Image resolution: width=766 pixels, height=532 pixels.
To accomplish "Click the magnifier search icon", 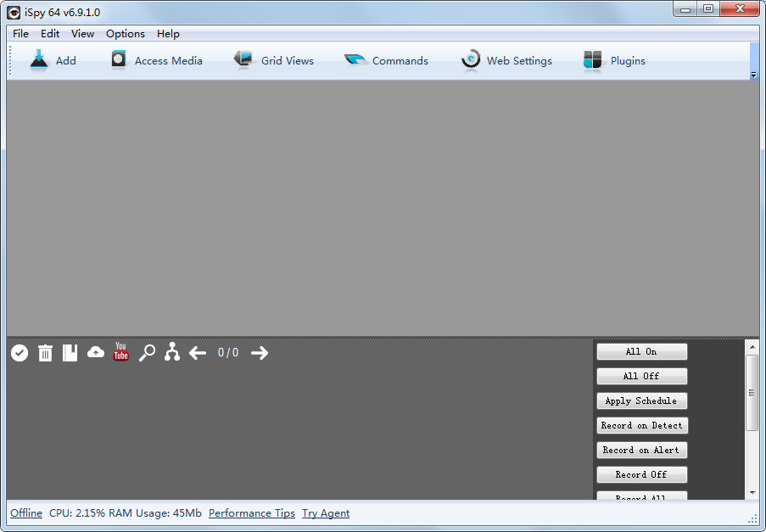I will (147, 353).
